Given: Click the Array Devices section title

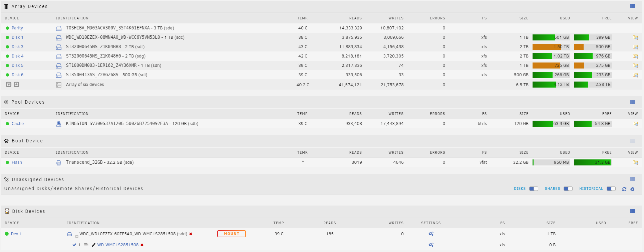Looking at the screenshot, I should coord(29,6).
